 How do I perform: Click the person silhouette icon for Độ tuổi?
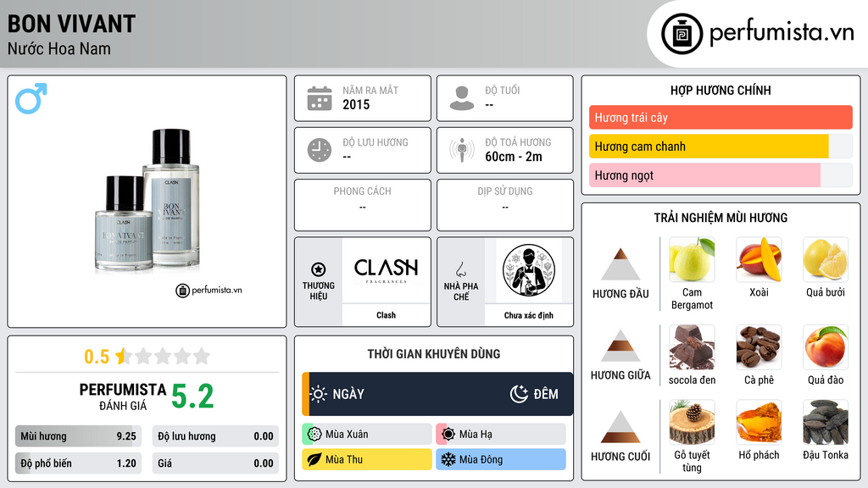(462, 98)
